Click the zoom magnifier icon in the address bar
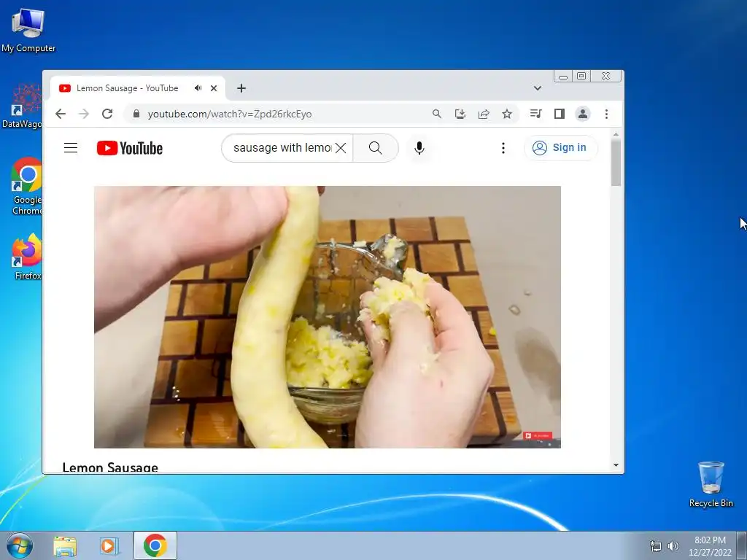 pos(436,114)
